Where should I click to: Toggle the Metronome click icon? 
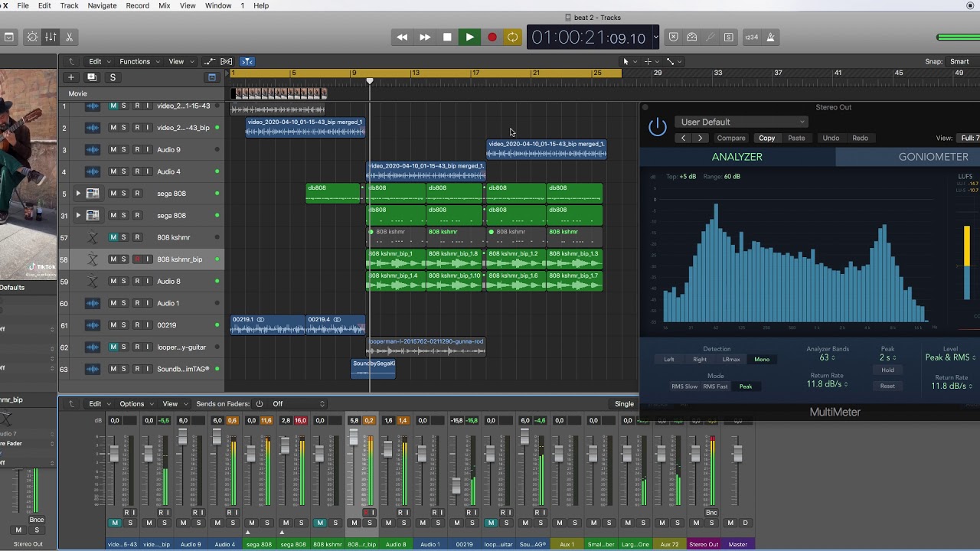pyautogui.click(x=770, y=37)
